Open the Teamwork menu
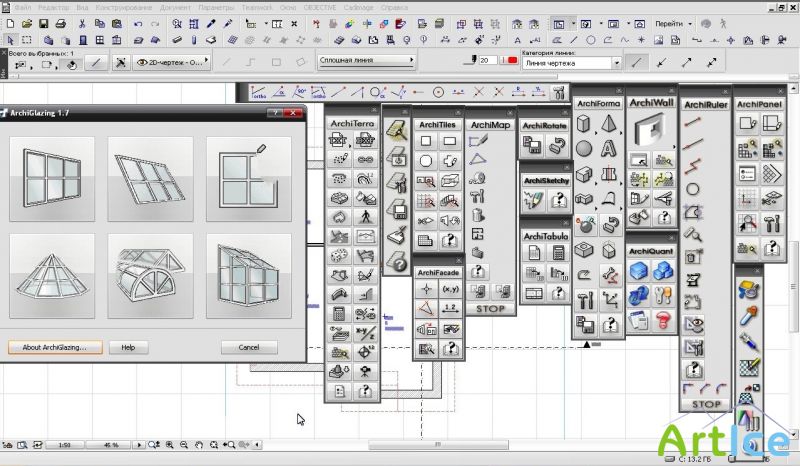The image size is (800, 466). click(257, 7)
